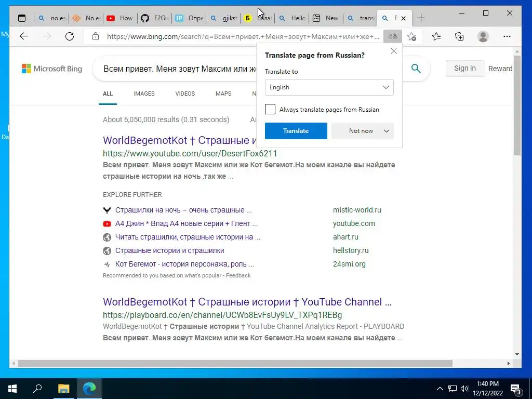Open a new browser tab
The height and width of the screenshot is (399, 532).
(421, 18)
